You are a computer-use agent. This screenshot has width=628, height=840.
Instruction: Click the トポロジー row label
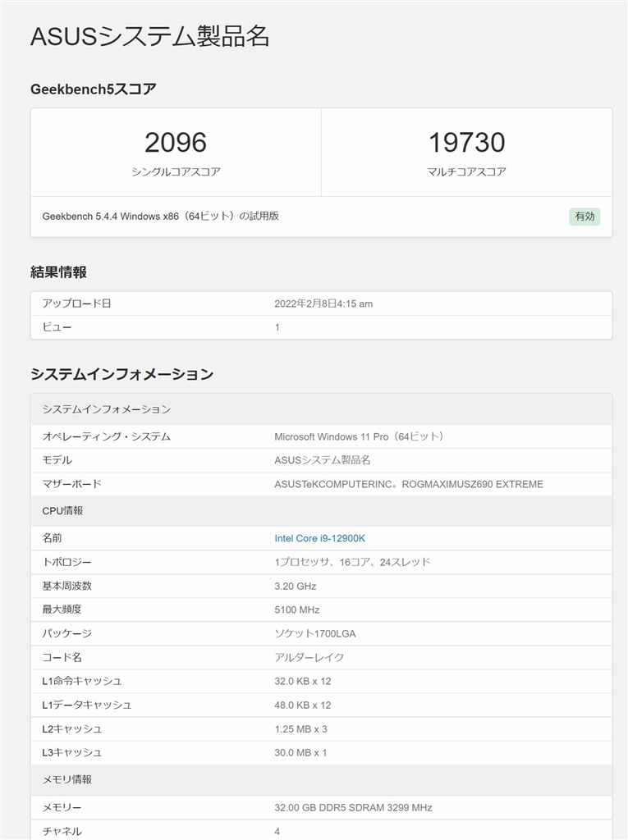66,563
